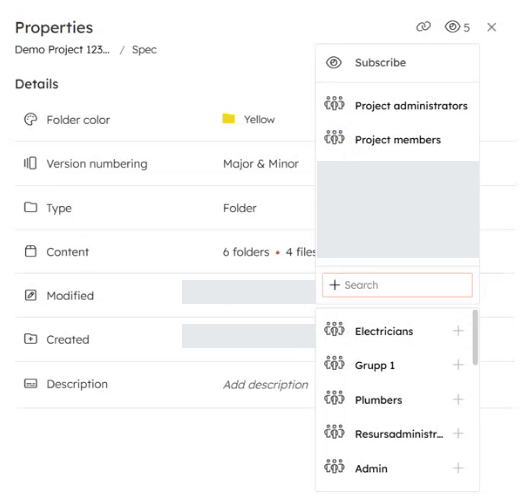This screenshot has height=500, width=520.
Task: Open Spec breadcrumb
Action: [144, 50]
